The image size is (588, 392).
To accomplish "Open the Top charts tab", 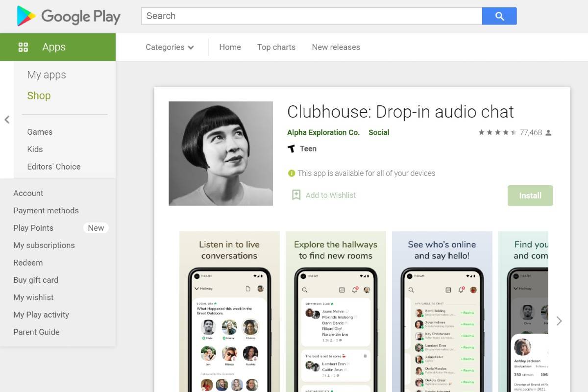I will coord(276,47).
